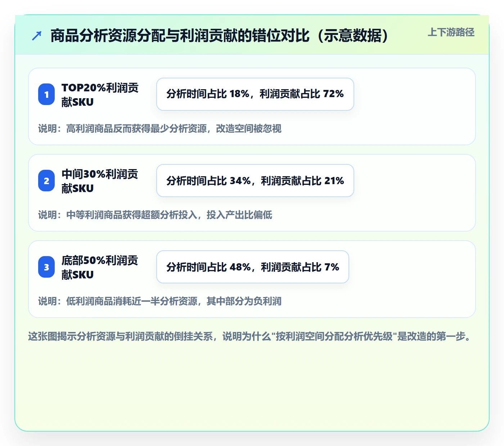Click the note 中等利润商品获得超额分析投入
Viewport: 504px width, 446px height.
(x=155, y=215)
